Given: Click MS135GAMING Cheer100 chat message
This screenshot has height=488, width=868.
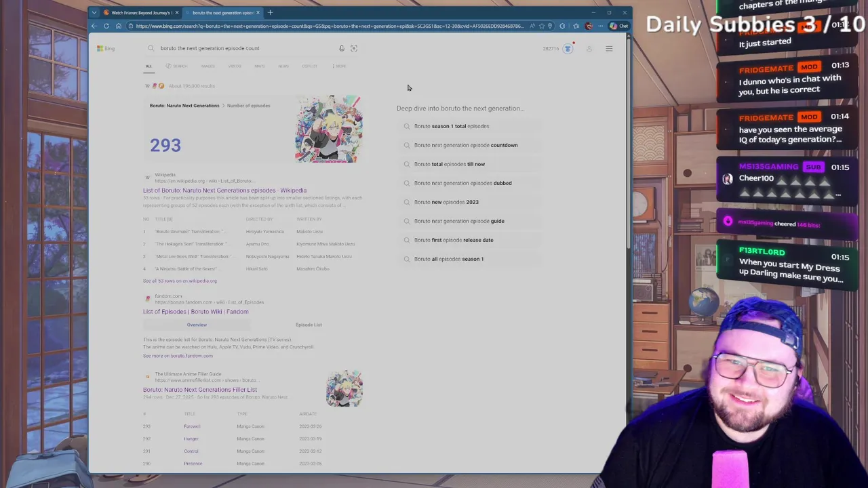Looking at the screenshot, I should 787,179.
